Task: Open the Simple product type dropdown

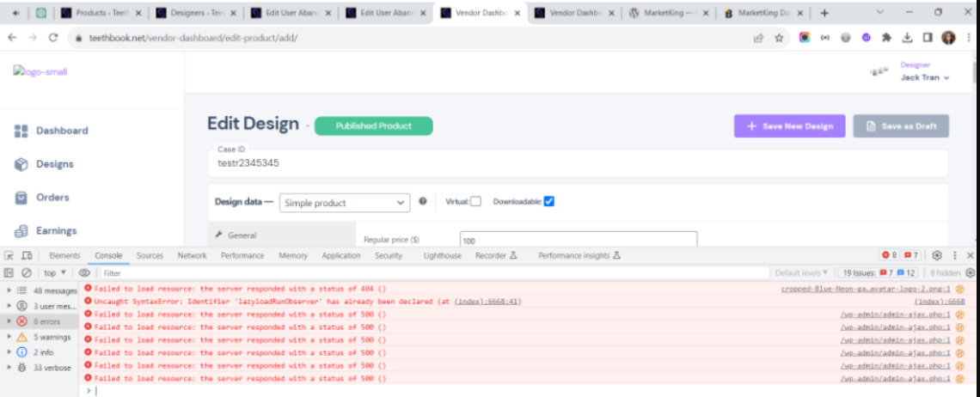Action: click(x=345, y=203)
